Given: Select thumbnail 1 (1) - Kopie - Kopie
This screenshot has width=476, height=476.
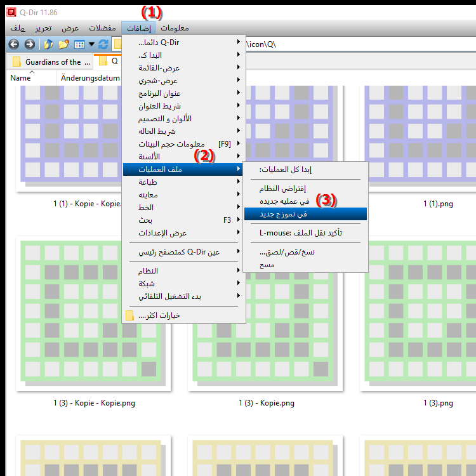Looking at the screenshot, I should [70, 138].
